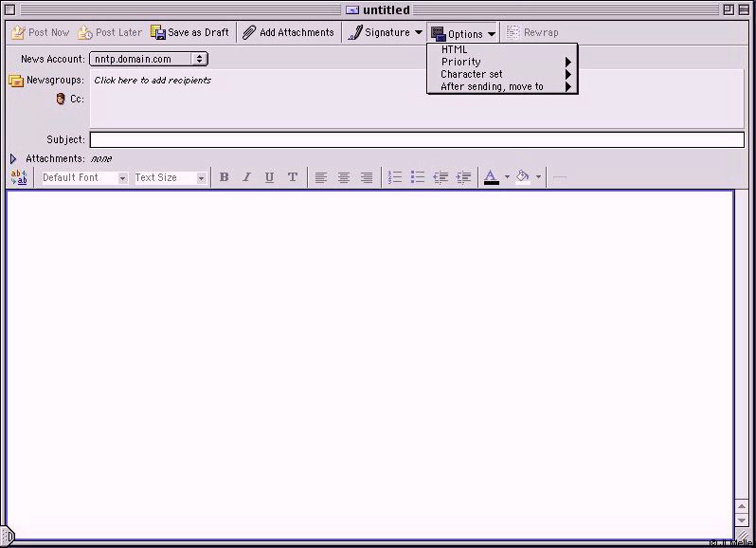Click the scrollbar up arrow
Viewport: 756px width, 548px height.
[741, 506]
